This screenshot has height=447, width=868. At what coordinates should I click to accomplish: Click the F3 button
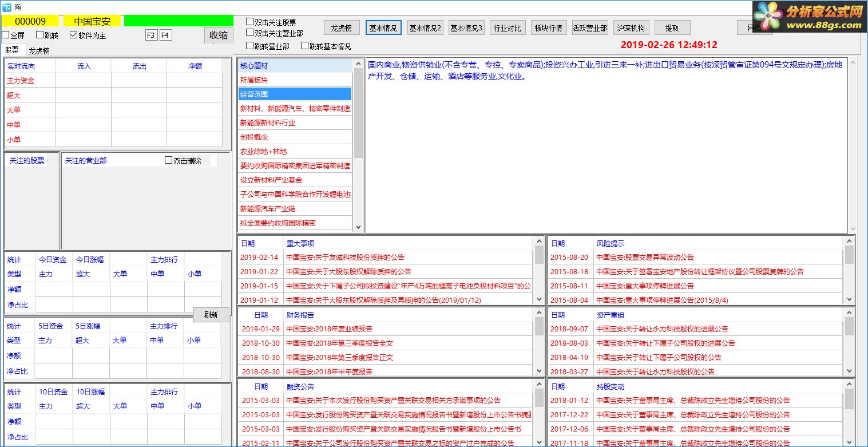pyautogui.click(x=151, y=35)
